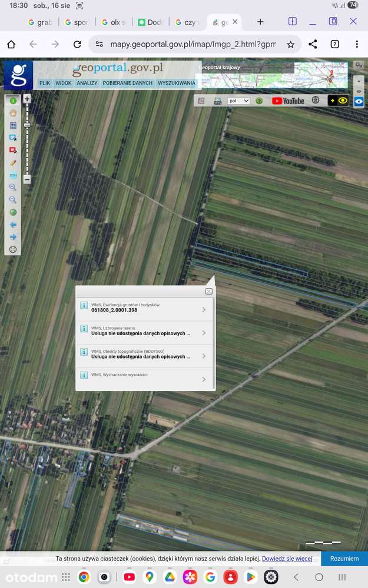
Task: Open the XYH coordinates tool
Action: point(13,175)
